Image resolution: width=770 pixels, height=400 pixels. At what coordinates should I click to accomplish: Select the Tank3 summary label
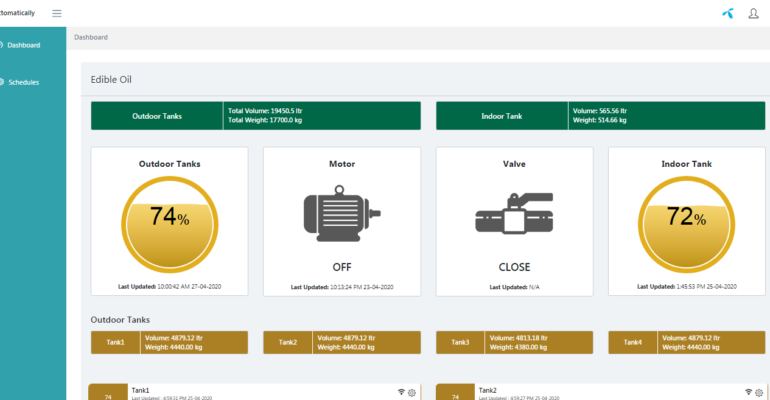460,342
